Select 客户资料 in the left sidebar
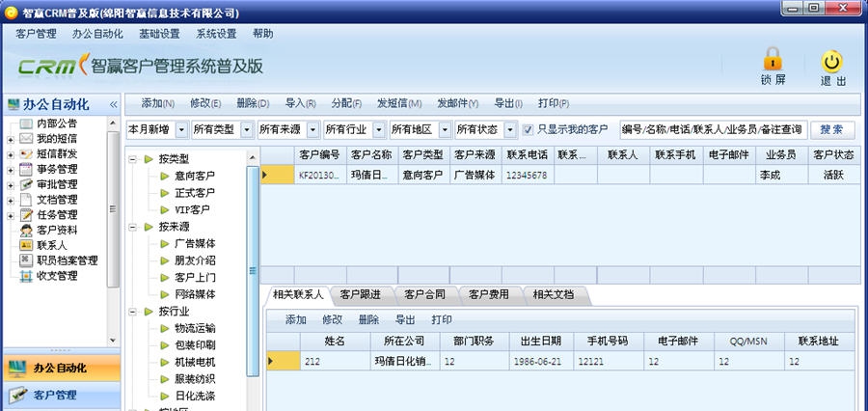This screenshot has height=411, width=868. pos(56,231)
